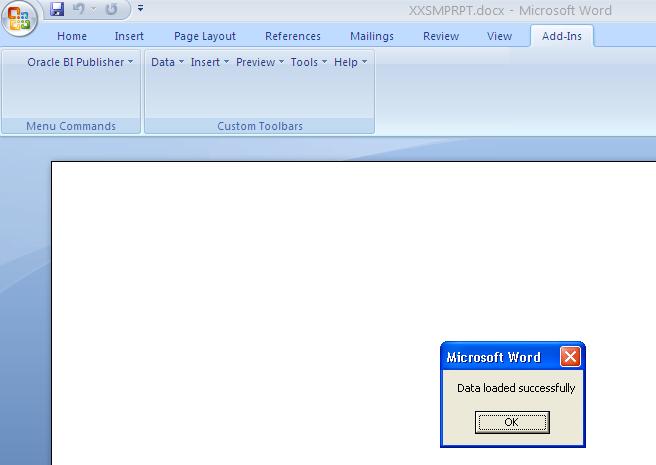Open the Data dropdown in Custom Toolbars
Image resolution: width=656 pixels, height=465 pixels.
coord(167,62)
